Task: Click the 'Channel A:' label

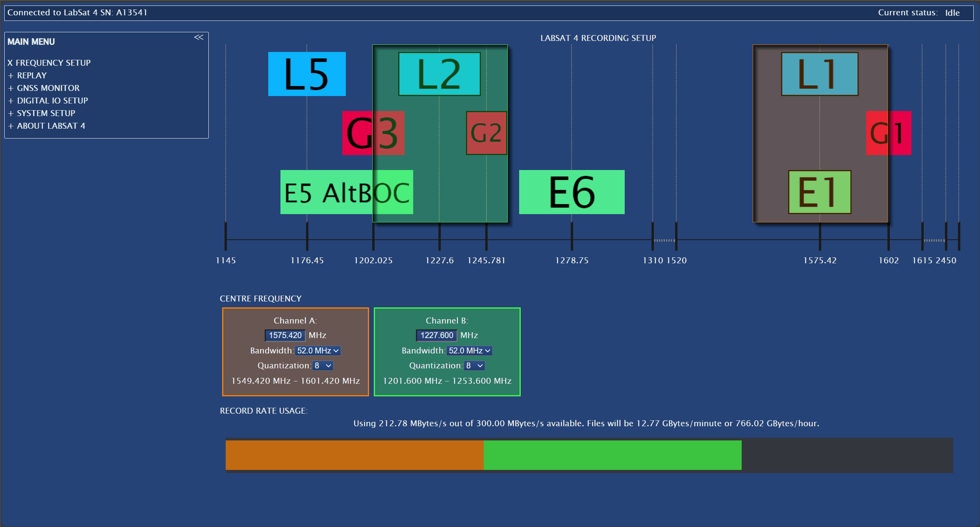Action: click(295, 321)
